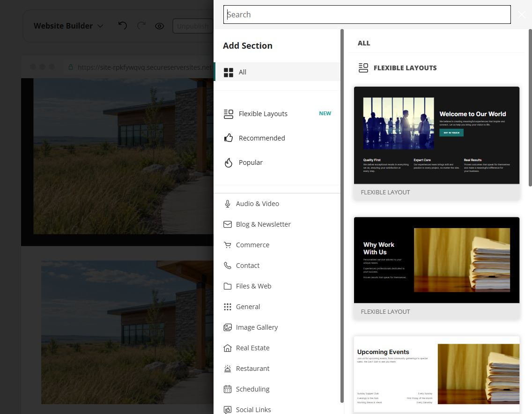Click the top hero image in preview

coord(124,156)
